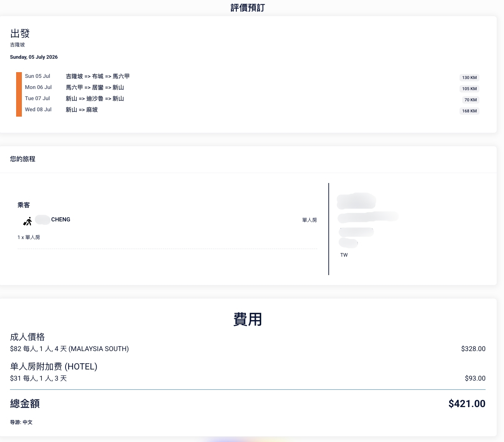Click the date Sunday, 05 July 2026
Screen dimensions: 504x442
[x=34, y=57]
